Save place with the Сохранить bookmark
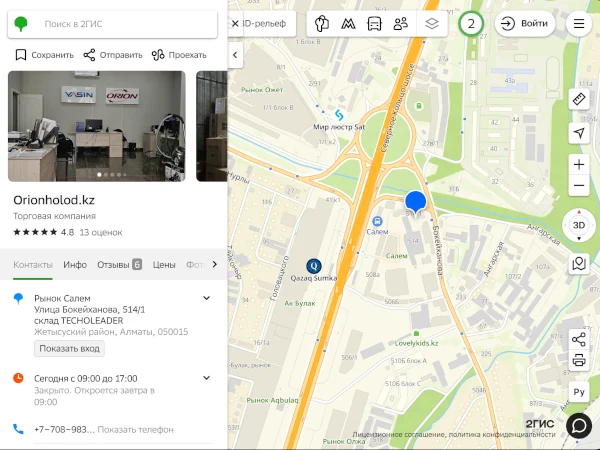 44,55
